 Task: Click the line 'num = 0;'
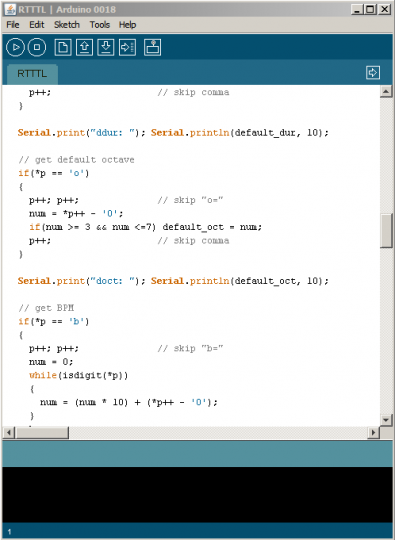tap(51, 362)
